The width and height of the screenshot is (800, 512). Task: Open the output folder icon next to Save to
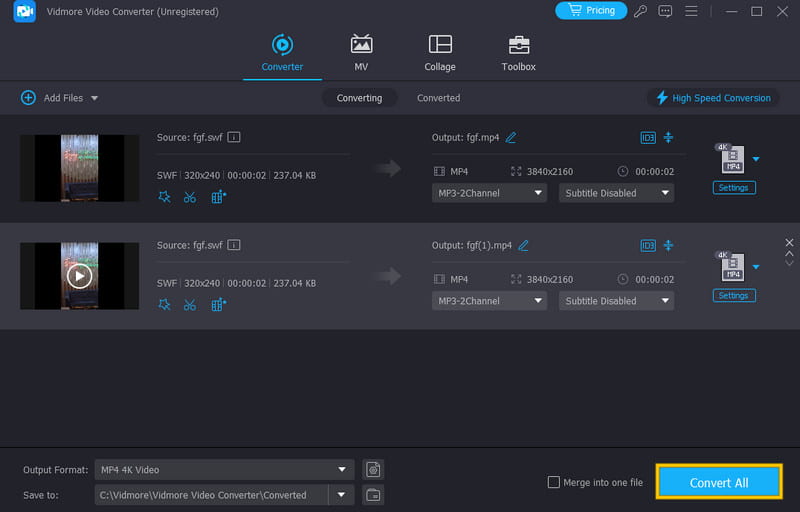373,494
